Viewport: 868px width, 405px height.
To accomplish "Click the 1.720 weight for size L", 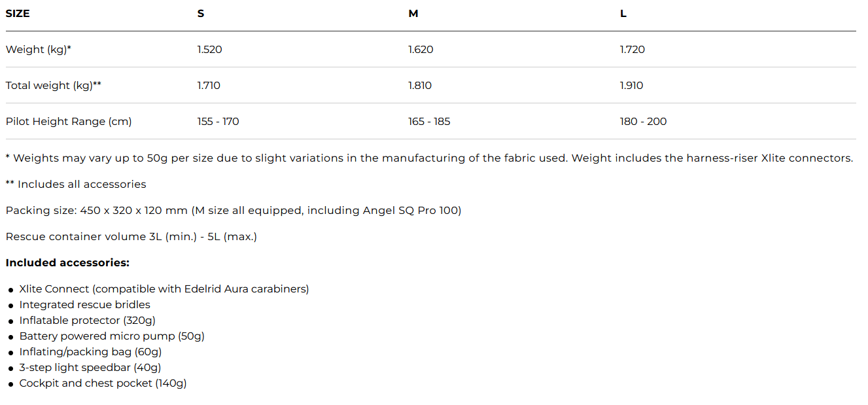I will click(633, 49).
